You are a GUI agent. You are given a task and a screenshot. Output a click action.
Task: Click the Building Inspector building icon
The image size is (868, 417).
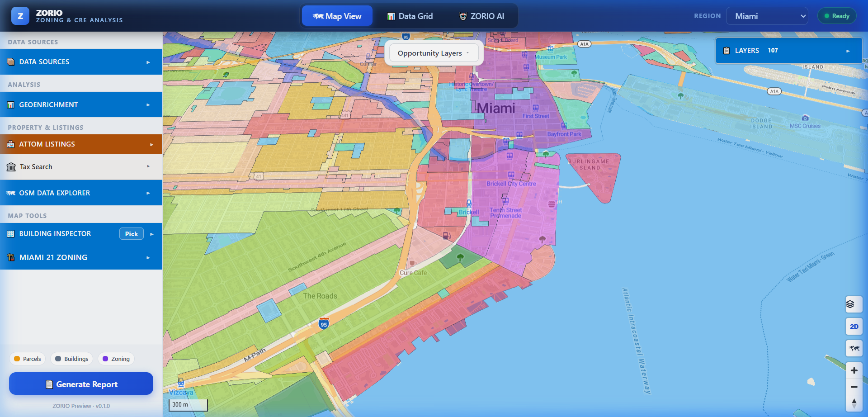click(11, 234)
